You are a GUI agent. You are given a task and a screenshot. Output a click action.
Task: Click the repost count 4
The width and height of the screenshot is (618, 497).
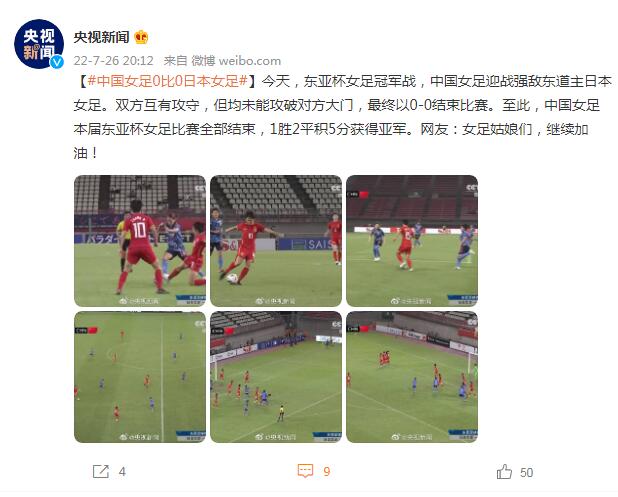click(122, 472)
